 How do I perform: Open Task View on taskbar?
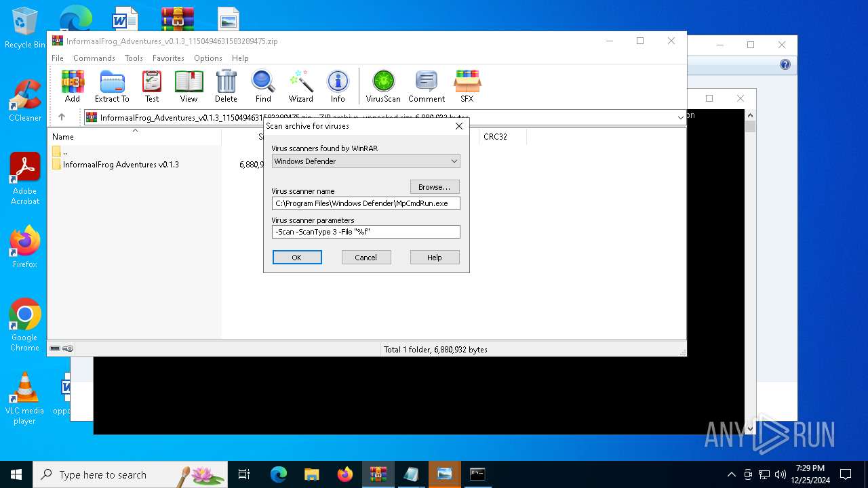coord(244,474)
